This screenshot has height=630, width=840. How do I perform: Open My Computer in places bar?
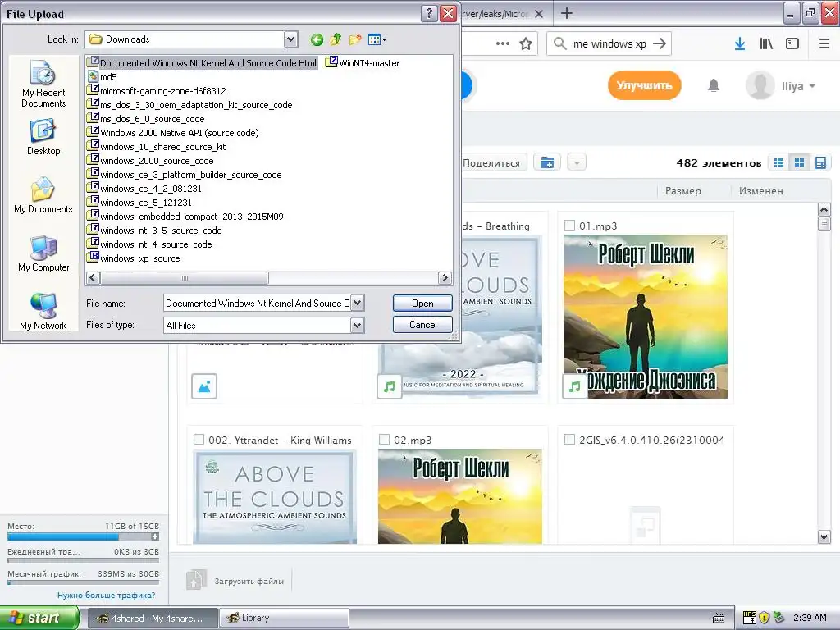(x=43, y=254)
